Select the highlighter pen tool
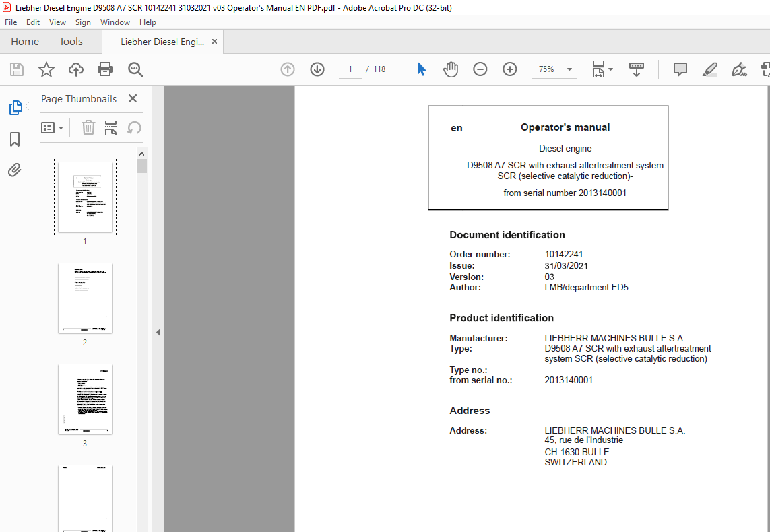Viewport: 770px width, 532px height. tap(709, 69)
